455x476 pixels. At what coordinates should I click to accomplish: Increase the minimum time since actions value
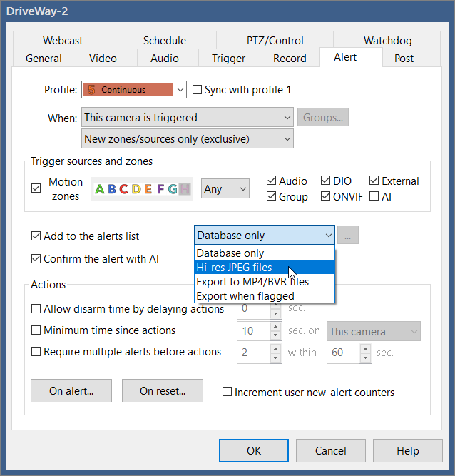pyautogui.click(x=276, y=328)
